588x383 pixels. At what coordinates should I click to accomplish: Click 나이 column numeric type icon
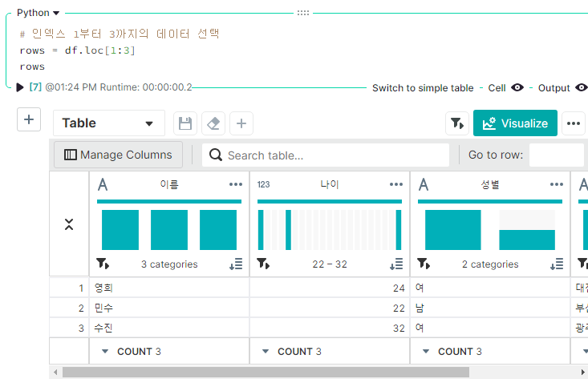263,184
